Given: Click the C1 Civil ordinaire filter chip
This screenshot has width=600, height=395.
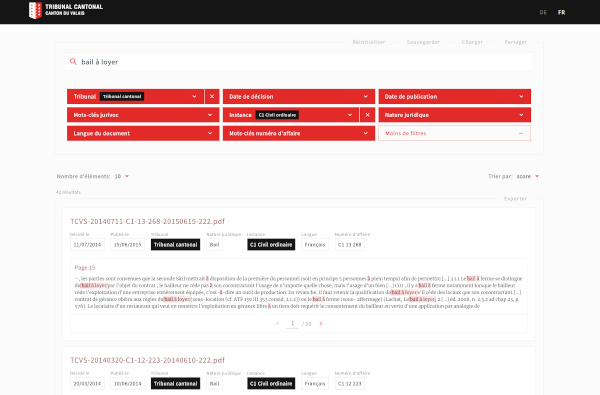Looking at the screenshot, I should 277,115.
